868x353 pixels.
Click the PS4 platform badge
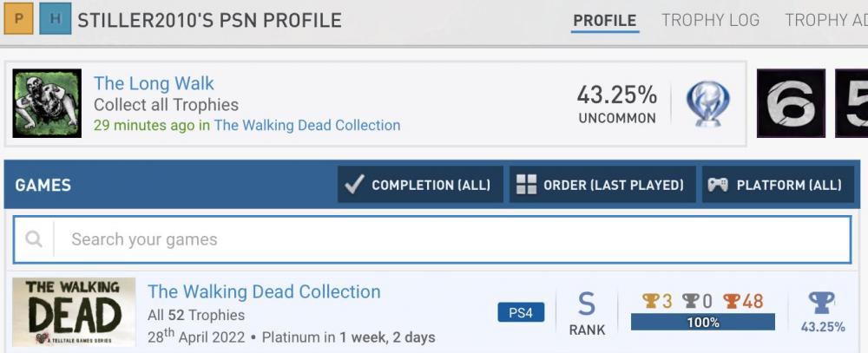[521, 312]
